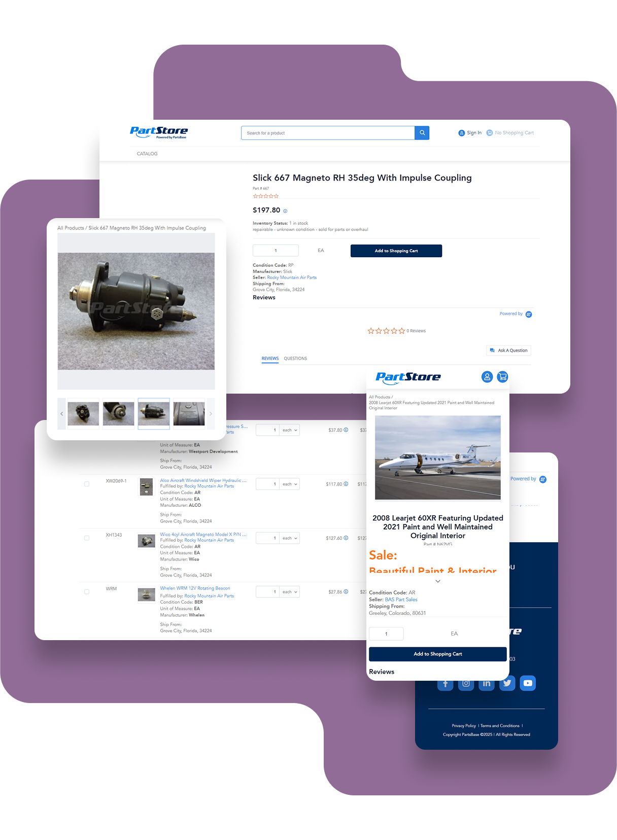The image size is (617, 840).
Task: Open the Rocky Mountain Air Parts seller link for the magneto
Action: (292, 277)
